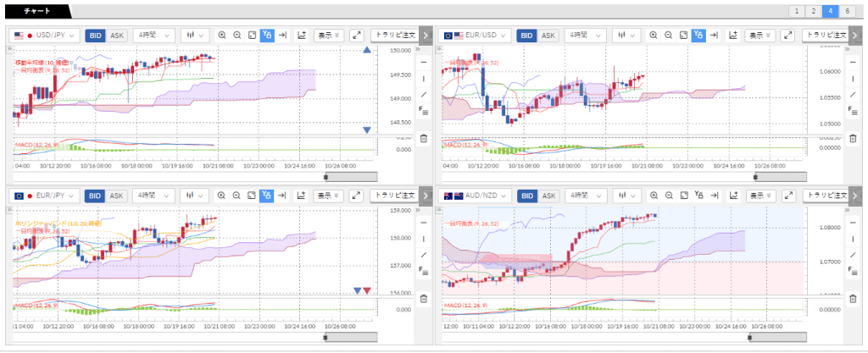The width and height of the screenshot is (868, 353).
Task: Click トラリピ注文 button on USD/JPY chart
Action: (394, 36)
